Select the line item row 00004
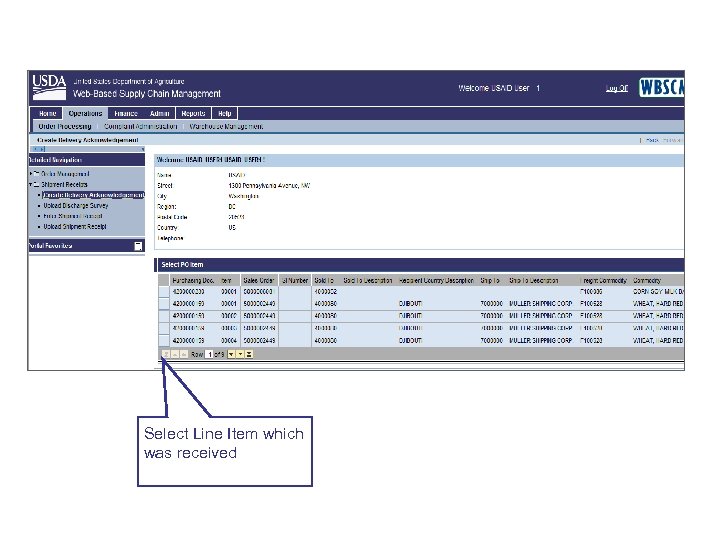 click(164, 340)
